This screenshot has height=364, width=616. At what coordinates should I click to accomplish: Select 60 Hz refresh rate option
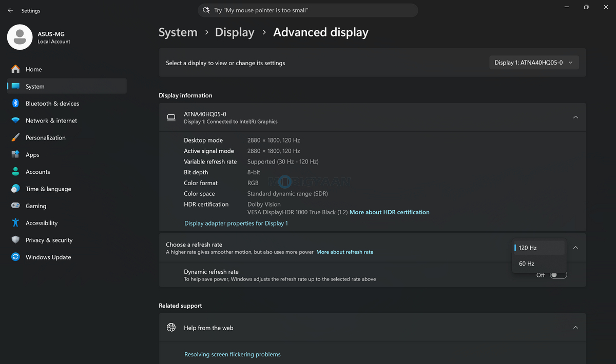coord(540,264)
